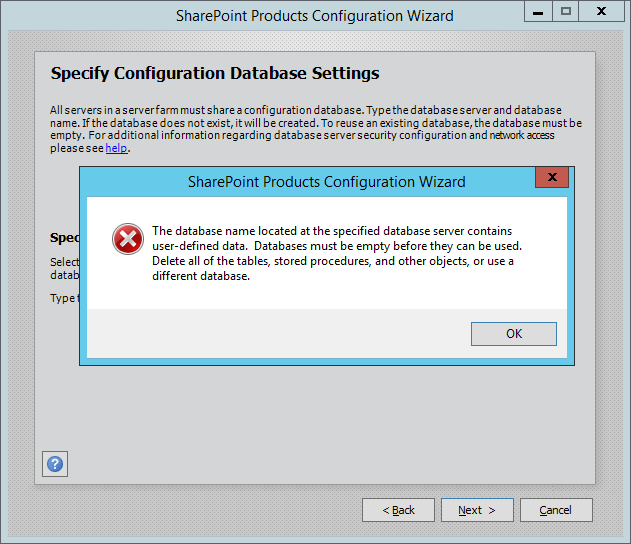Close the main wizard window

click(x=602, y=12)
